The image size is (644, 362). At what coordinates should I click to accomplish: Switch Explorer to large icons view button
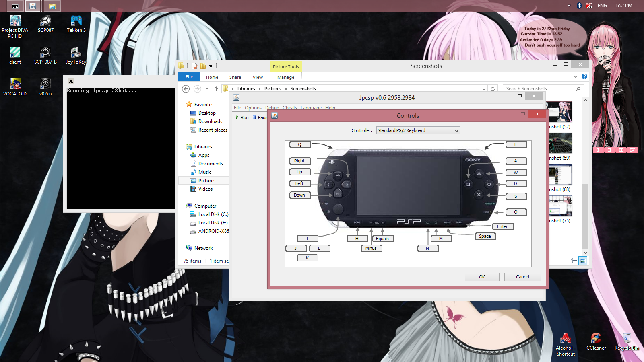click(583, 261)
